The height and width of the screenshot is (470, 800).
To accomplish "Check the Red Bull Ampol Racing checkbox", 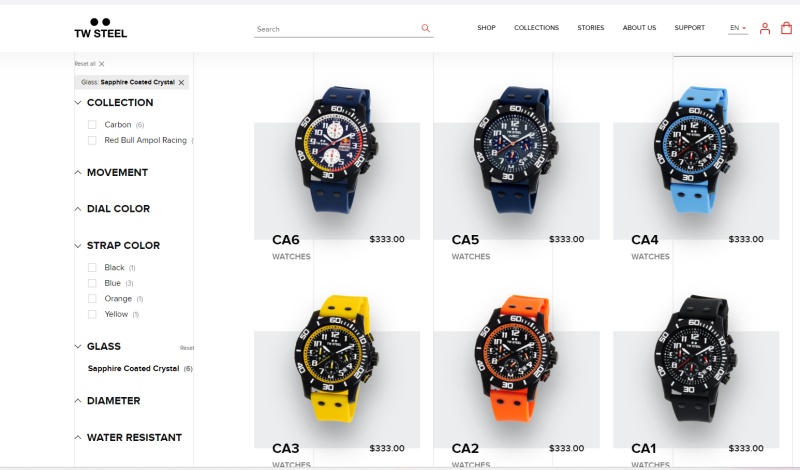I will 92,140.
